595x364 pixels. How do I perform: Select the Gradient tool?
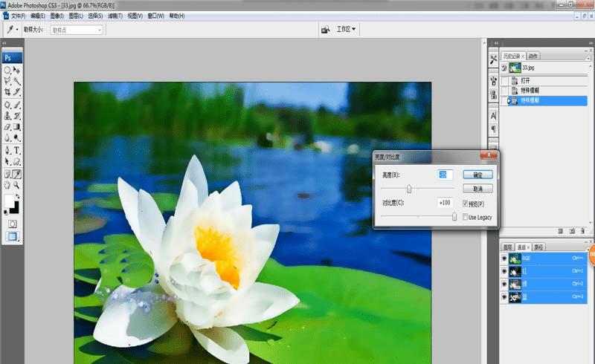click(x=16, y=127)
